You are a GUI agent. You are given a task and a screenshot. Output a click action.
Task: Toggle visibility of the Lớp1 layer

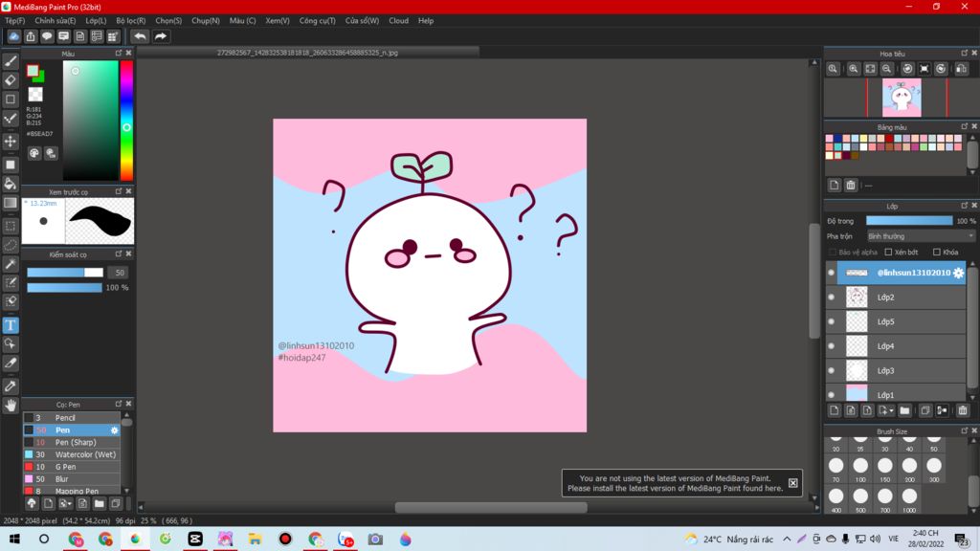(832, 395)
